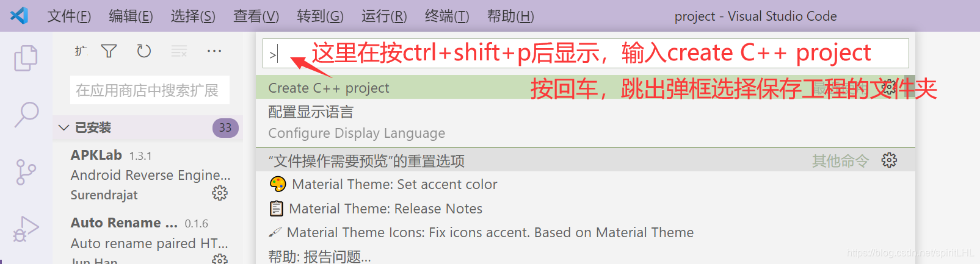Choose the 配置显示语言 command

(585, 123)
